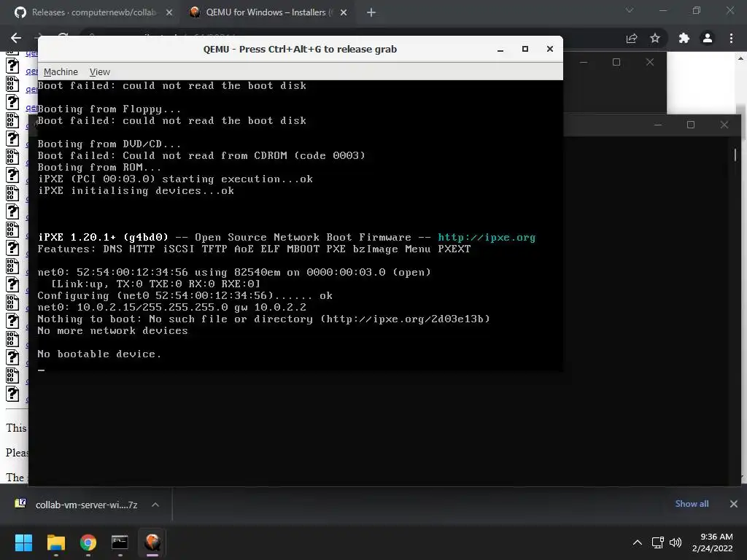This screenshot has height=560, width=747.
Task: Open Chrome three-dot menu
Action: pyautogui.click(x=731, y=38)
